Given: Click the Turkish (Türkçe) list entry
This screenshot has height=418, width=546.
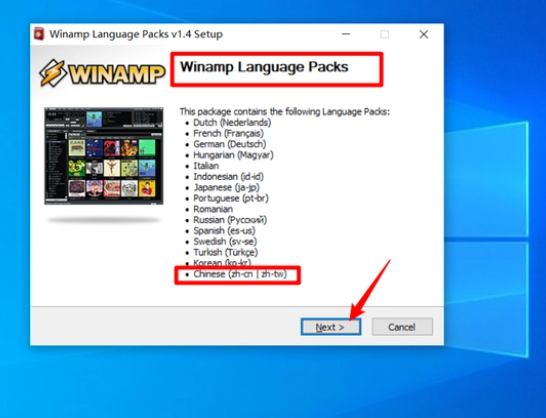Looking at the screenshot, I should click(x=226, y=252).
